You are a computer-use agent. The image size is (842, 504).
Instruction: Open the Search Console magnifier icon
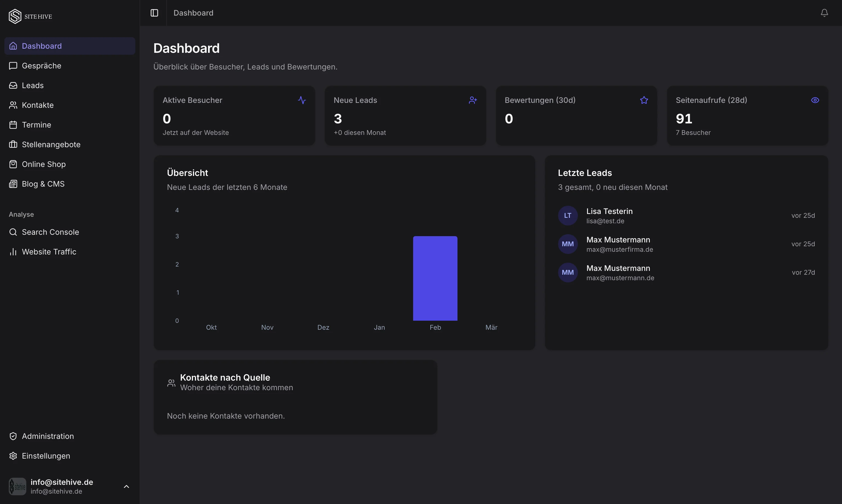[x=13, y=232]
